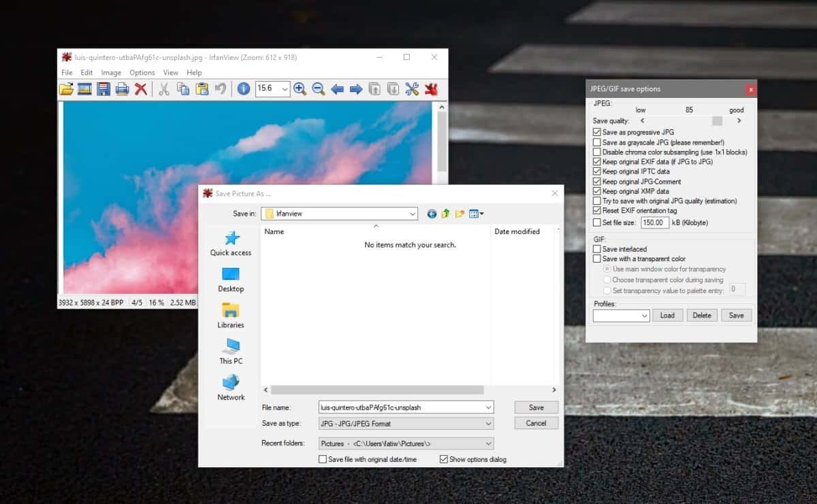The image size is (817, 504).
Task: Go to the next image with the right arrow icon
Action: (x=355, y=88)
